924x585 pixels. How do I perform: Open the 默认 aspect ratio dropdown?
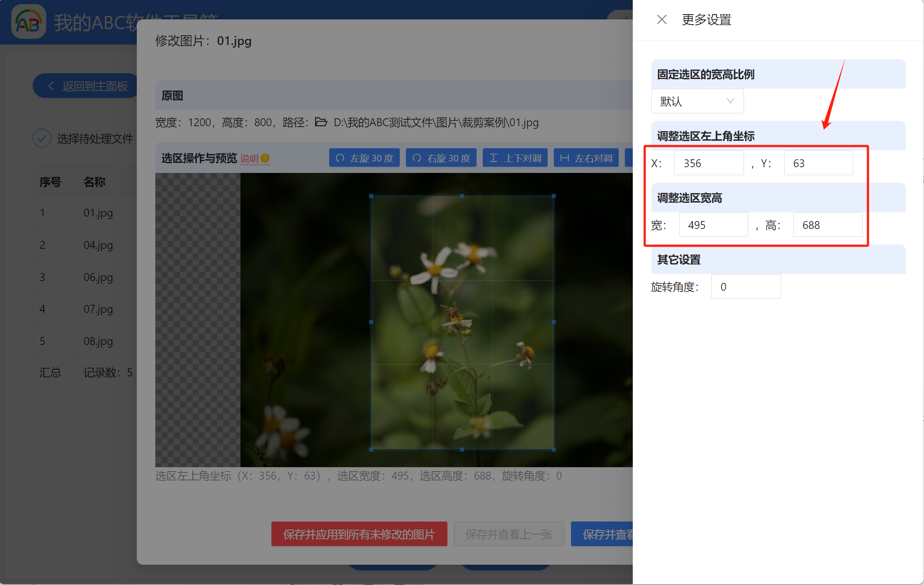pyautogui.click(x=697, y=101)
